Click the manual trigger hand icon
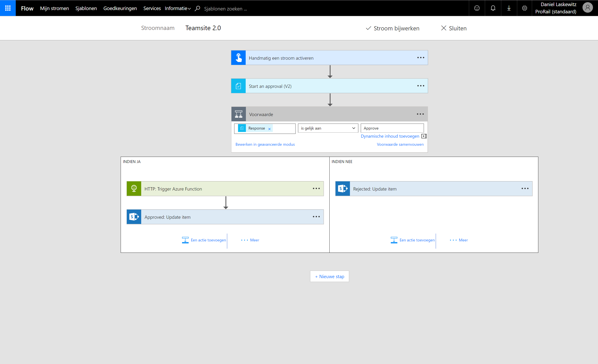598x364 pixels. (238, 58)
